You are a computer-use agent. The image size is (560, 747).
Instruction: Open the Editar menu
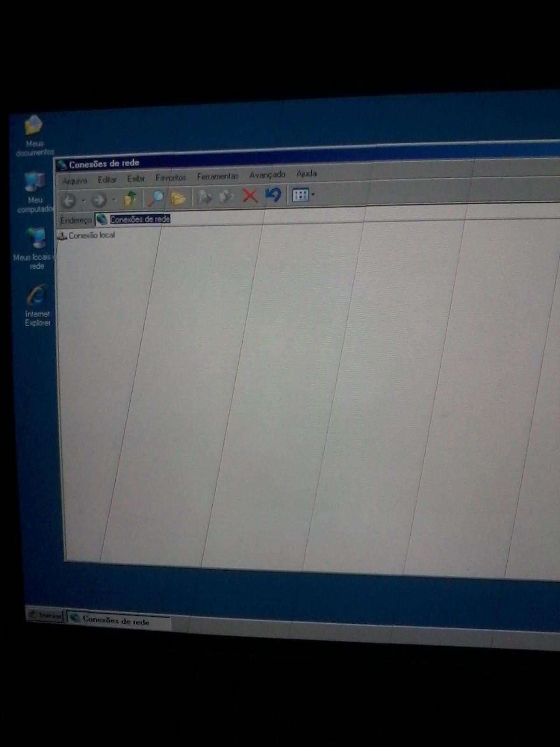click(107, 179)
